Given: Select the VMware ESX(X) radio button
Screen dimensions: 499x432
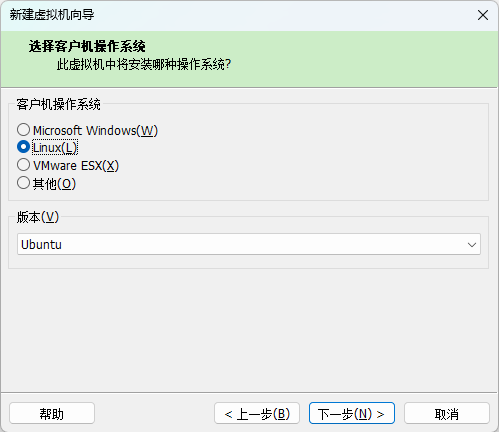Looking at the screenshot, I should pyautogui.click(x=23, y=165).
